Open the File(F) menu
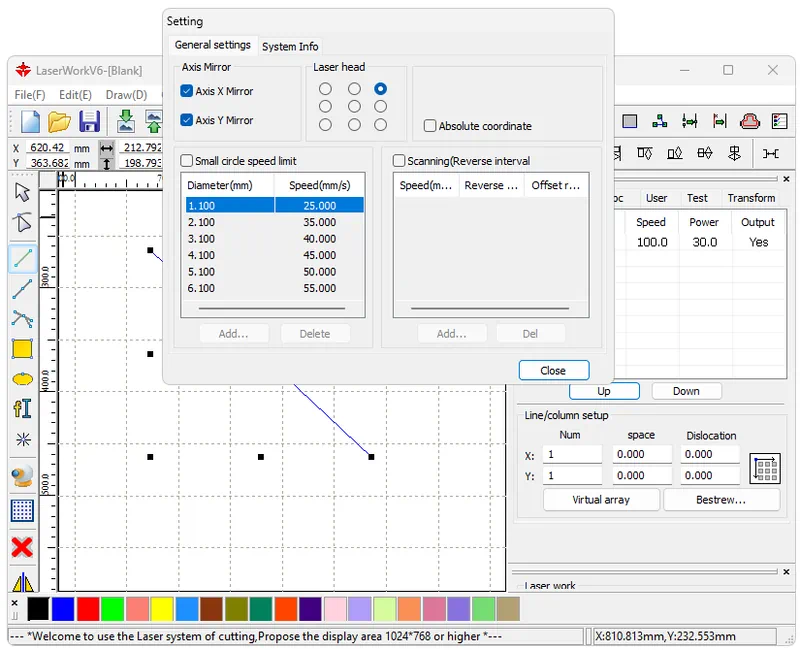This screenshot has width=800, height=650. click(30, 95)
